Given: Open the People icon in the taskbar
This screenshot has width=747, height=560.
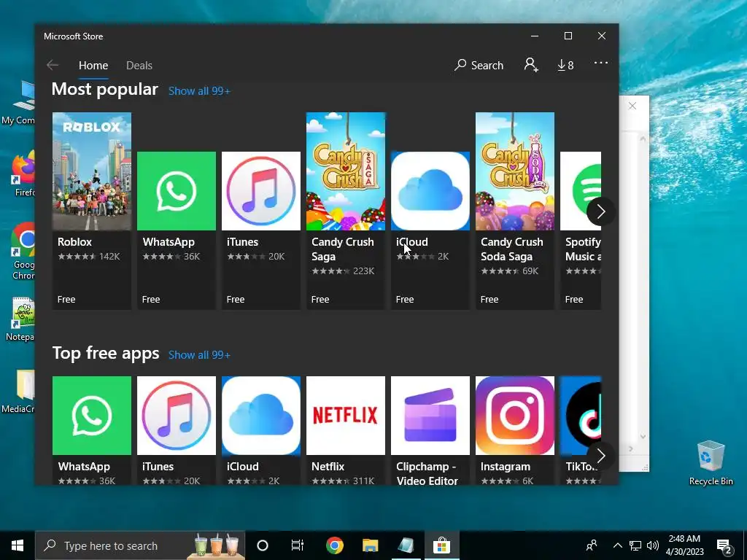Looking at the screenshot, I should pos(592,545).
